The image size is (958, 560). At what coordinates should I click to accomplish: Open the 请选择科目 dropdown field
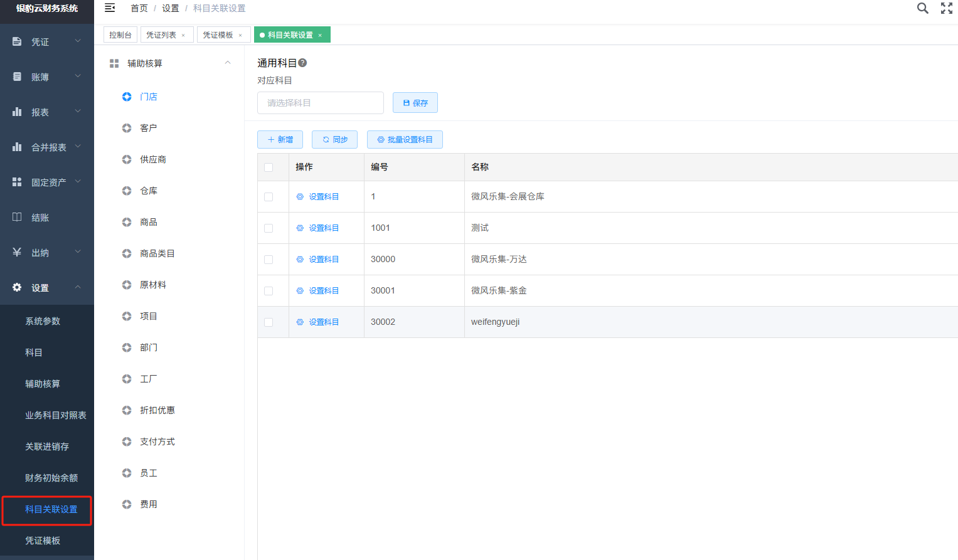click(321, 103)
